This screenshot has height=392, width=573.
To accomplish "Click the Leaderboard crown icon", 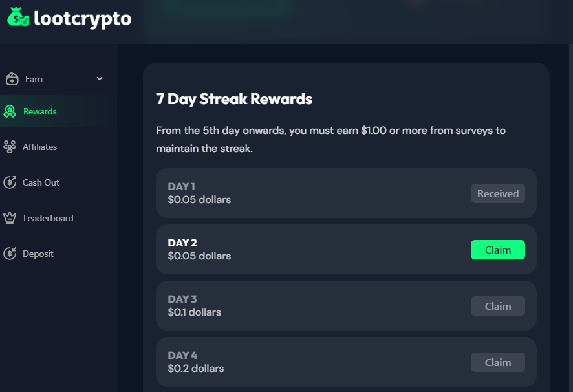I will pos(10,218).
